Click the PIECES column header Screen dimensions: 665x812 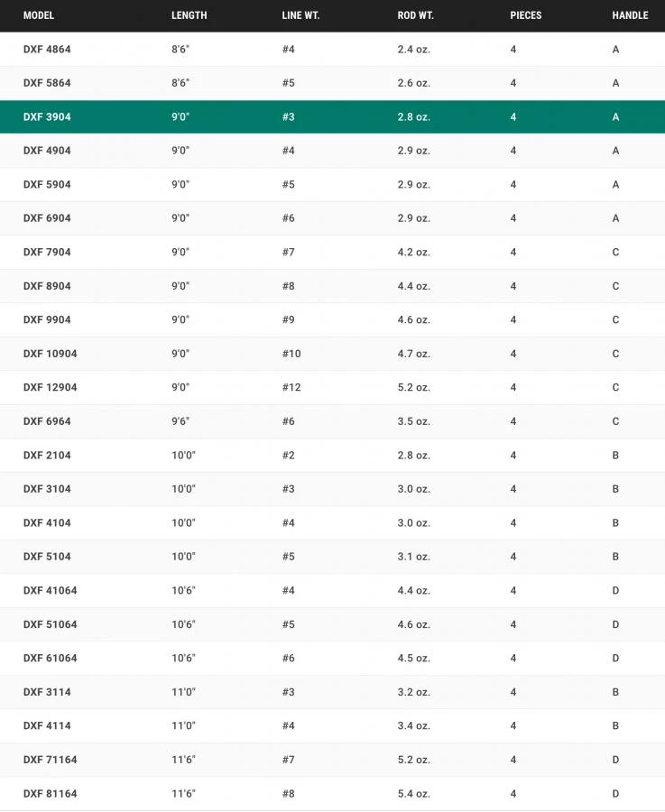[525, 15]
